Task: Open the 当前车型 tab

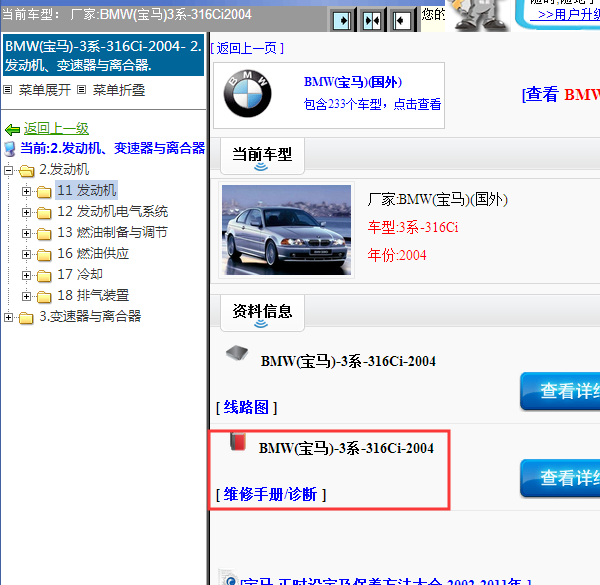Action: (x=262, y=156)
